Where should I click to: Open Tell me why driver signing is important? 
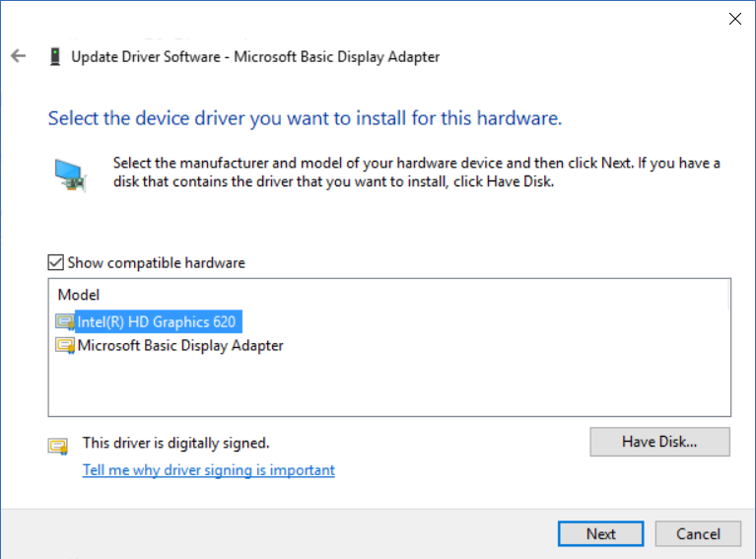tap(208, 469)
